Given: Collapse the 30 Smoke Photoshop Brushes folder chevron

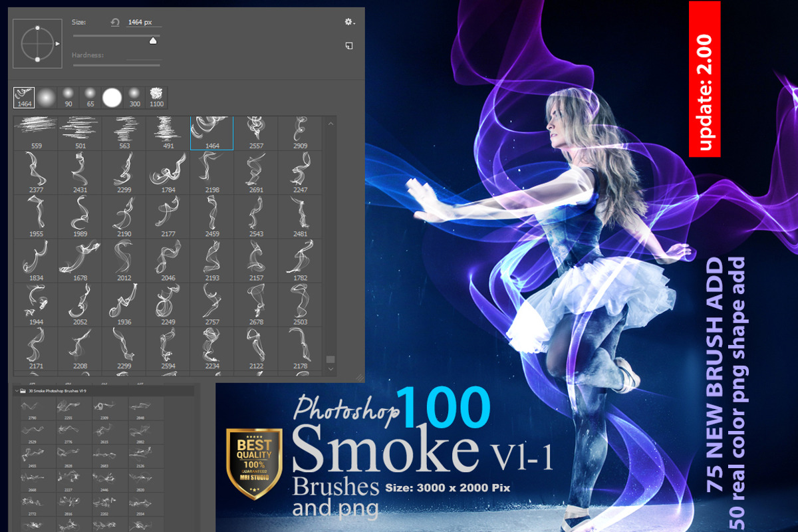Looking at the screenshot, I should click(x=16, y=392).
